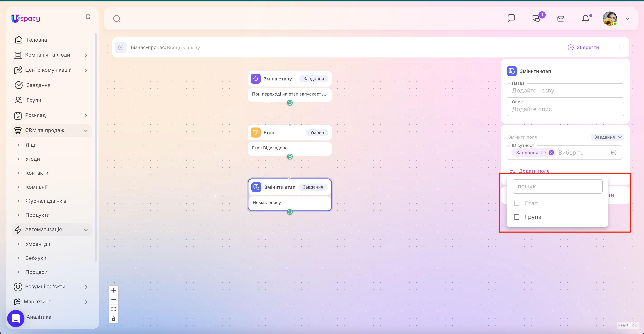The width and height of the screenshot is (644, 334).
Task: Open the Ліди menu item
Action: (x=31, y=145)
